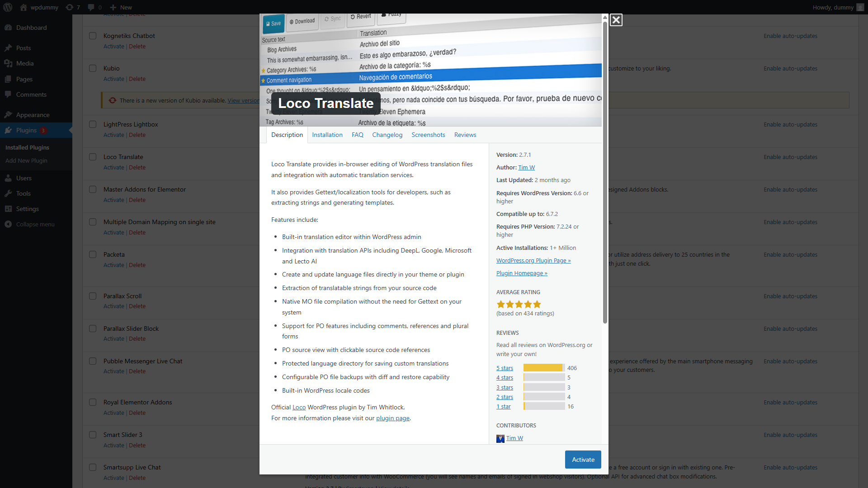Open Tim W contributor name link
The height and width of the screenshot is (488, 868).
click(514, 438)
